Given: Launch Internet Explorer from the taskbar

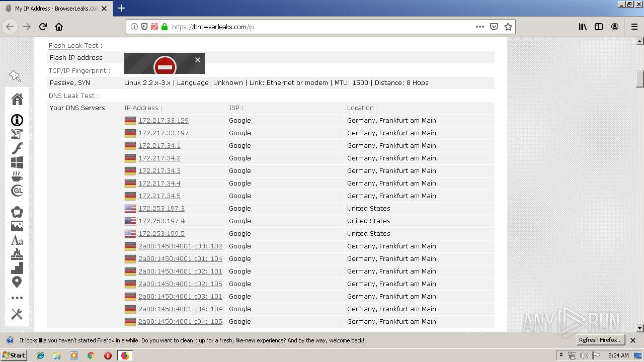Looking at the screenshot, I should [40, 355].
